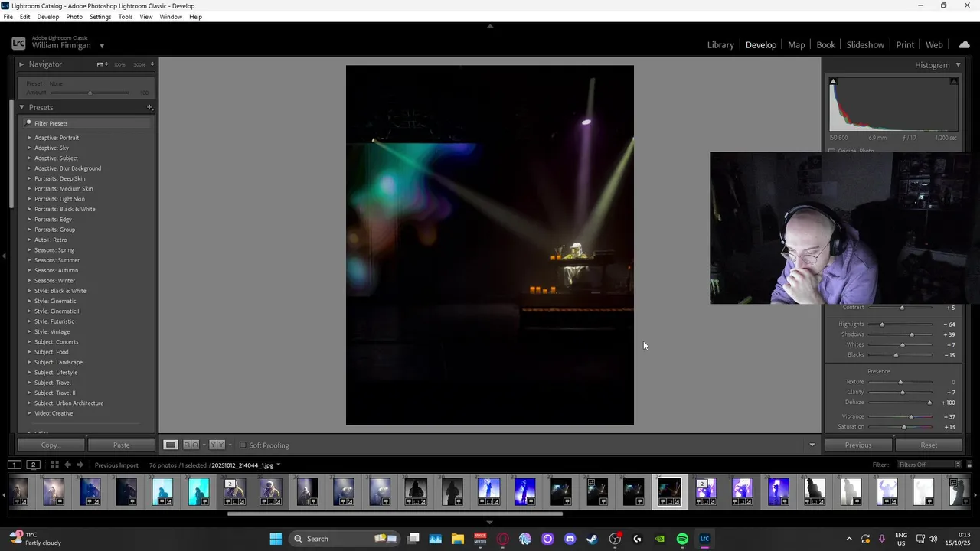
Task: Select the Reference view R|A icon
Action: pos(191,445)
